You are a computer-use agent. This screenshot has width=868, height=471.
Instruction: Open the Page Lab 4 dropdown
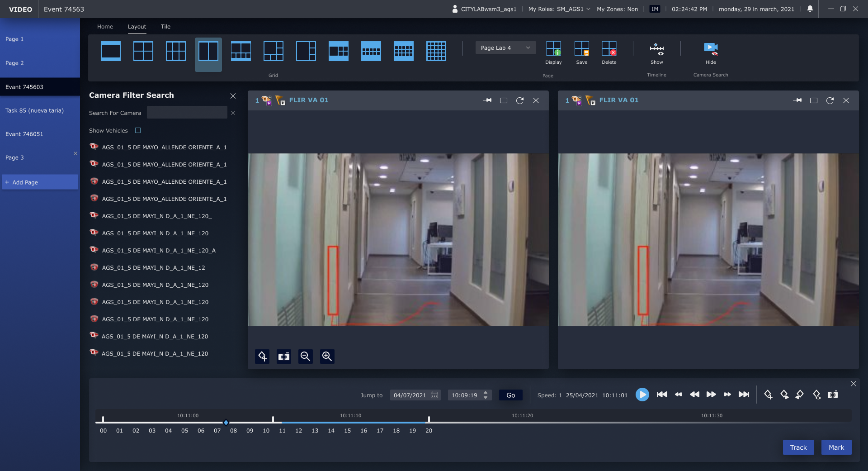[505, 48]
